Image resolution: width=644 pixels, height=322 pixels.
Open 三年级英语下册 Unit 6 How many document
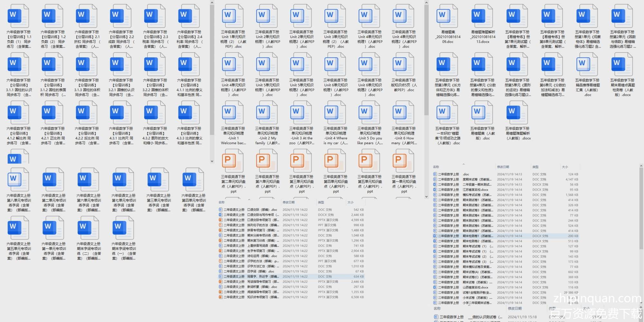tap(404, 113)
